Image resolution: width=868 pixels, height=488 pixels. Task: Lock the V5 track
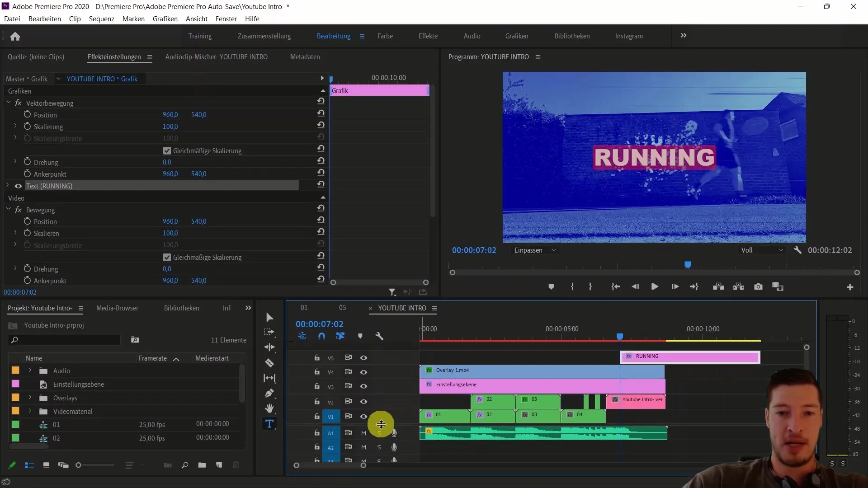click(x=317, y=357)
